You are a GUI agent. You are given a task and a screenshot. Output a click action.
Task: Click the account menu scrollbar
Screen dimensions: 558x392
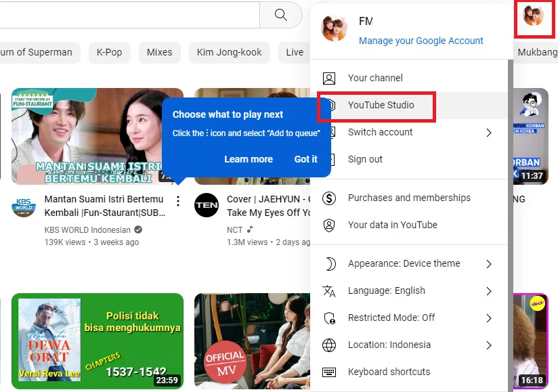click(511, 225)
